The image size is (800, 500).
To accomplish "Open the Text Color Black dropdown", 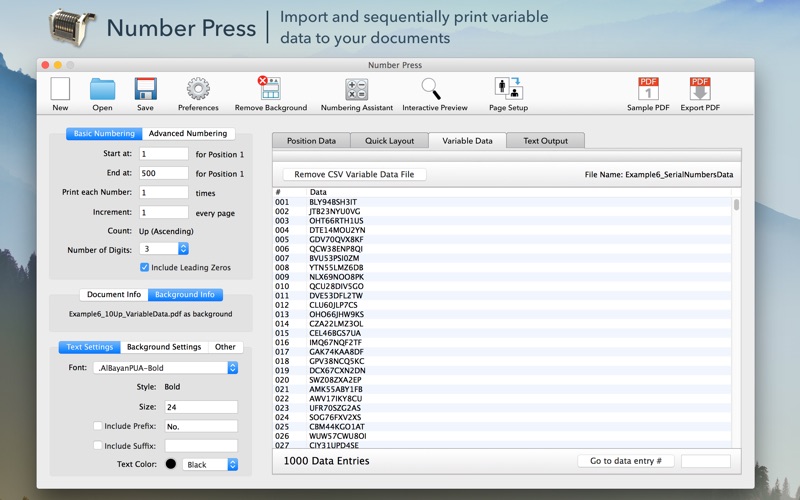I will [210, 464].
